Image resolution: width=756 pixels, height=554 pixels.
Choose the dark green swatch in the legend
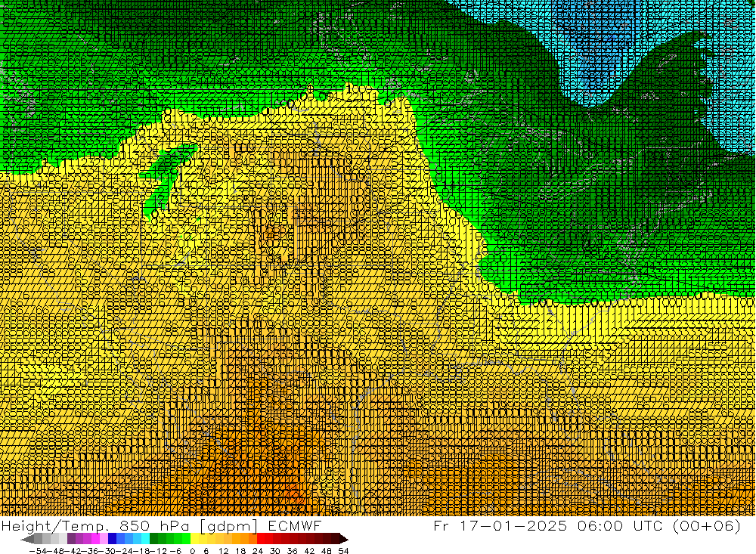click(153, 539)
